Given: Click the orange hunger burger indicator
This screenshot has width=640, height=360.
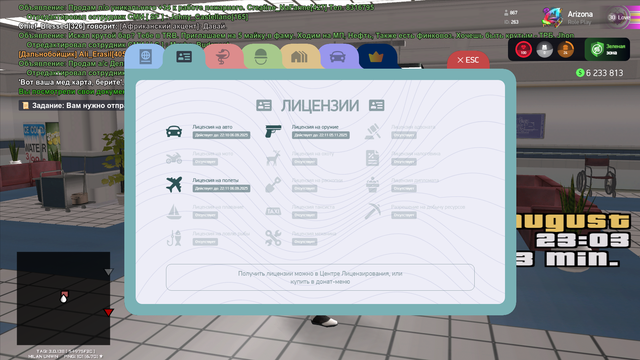Looking at the screenshot, I should [565, 50].
